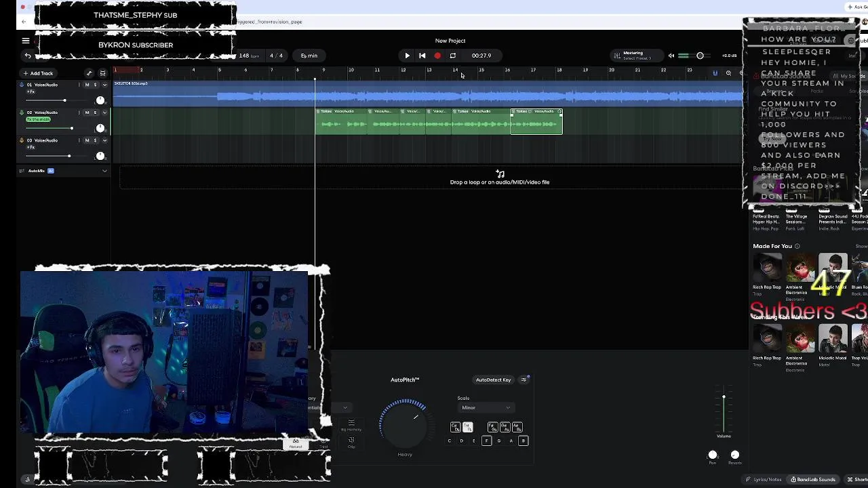Open the hamburger main menu

pos(26,41)
